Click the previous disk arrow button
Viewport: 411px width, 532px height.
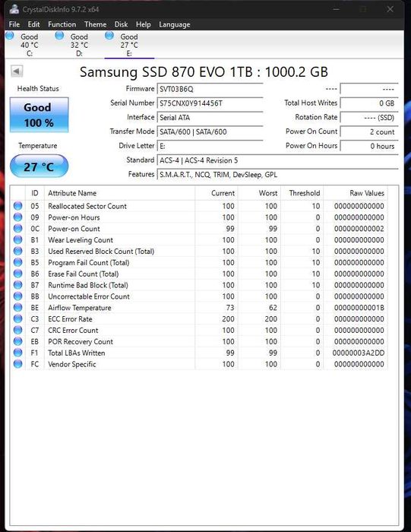(x=17, y=71)
